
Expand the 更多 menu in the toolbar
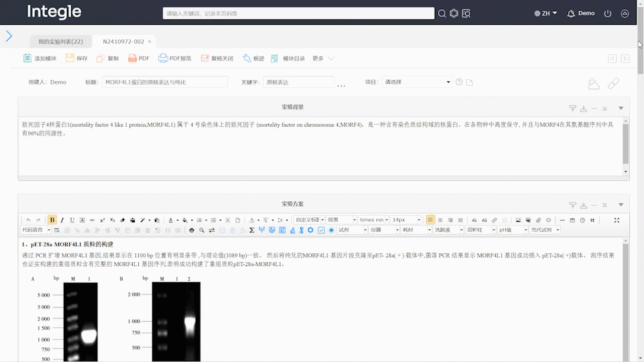pyautogui.click(x=323, y=59)
